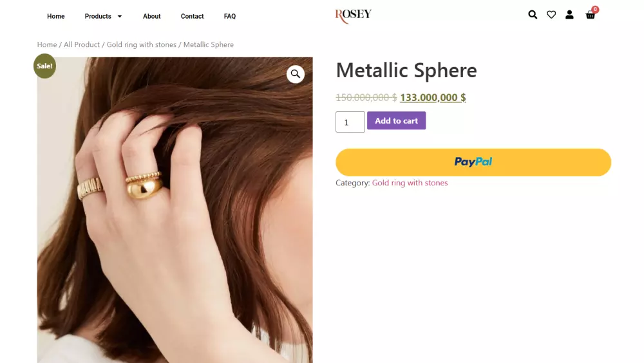
Task: Expand the Products dropdown arrow
Action: pyautogui.click(x=120, y=17)
